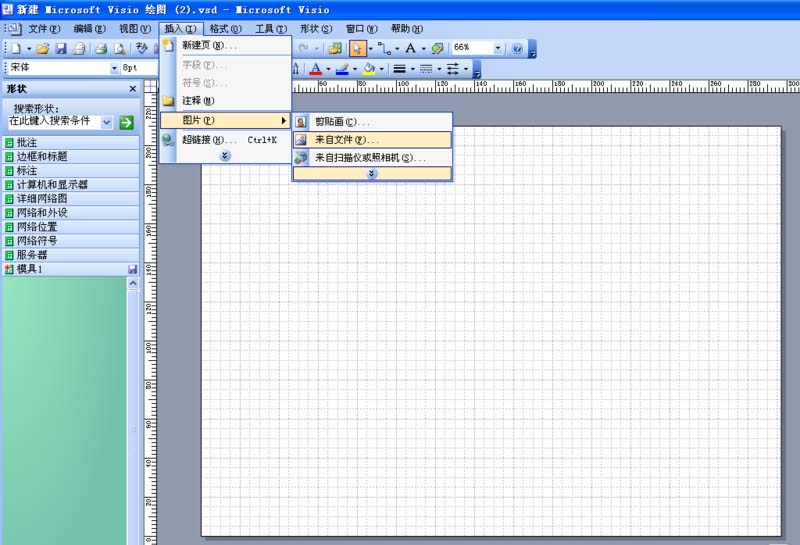Viewport: 800px width, 545px height.
Task: Click the Spelling check icon
Action: pyautogui.click(x=142, y=48)
